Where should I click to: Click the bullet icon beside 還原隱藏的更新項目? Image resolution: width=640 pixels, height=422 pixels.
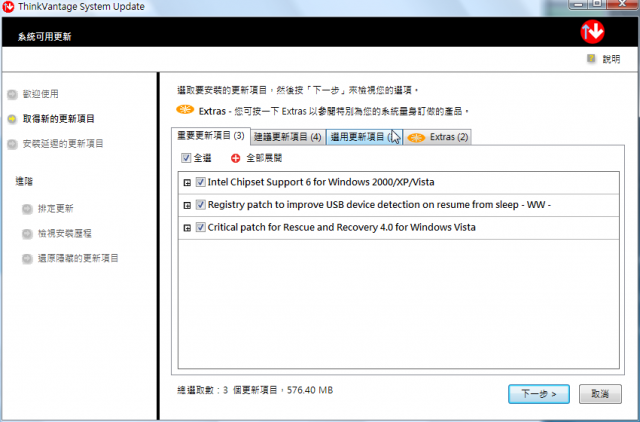tap(27, 259)
